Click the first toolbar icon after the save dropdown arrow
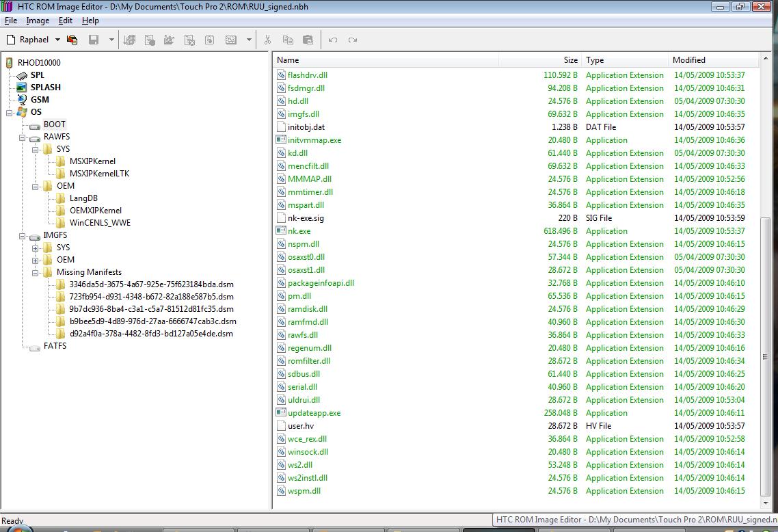Screen dimensions: 778x532 (x=129, y=40)
